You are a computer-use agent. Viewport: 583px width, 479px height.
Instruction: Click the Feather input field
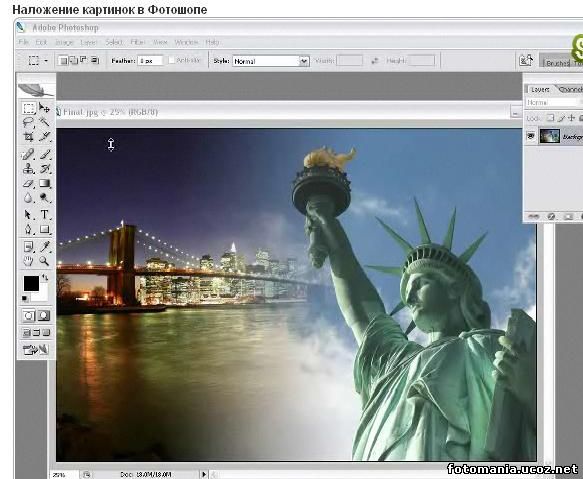tap(150, 61)
